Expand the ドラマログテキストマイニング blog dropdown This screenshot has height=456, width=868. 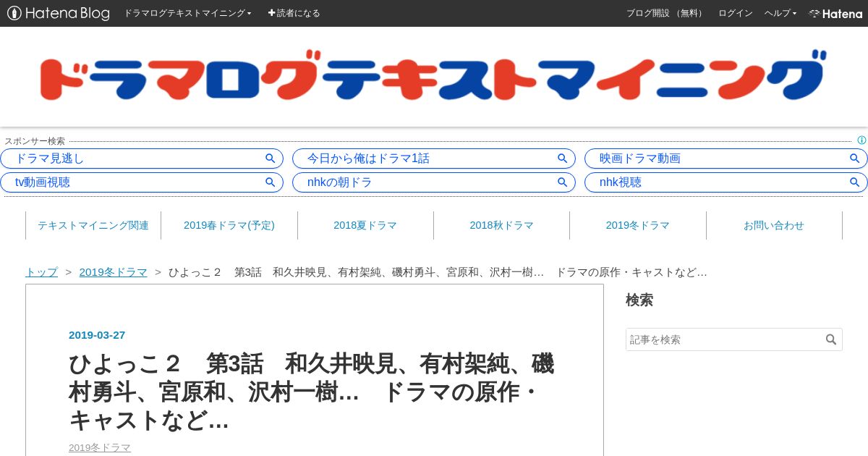187,13
